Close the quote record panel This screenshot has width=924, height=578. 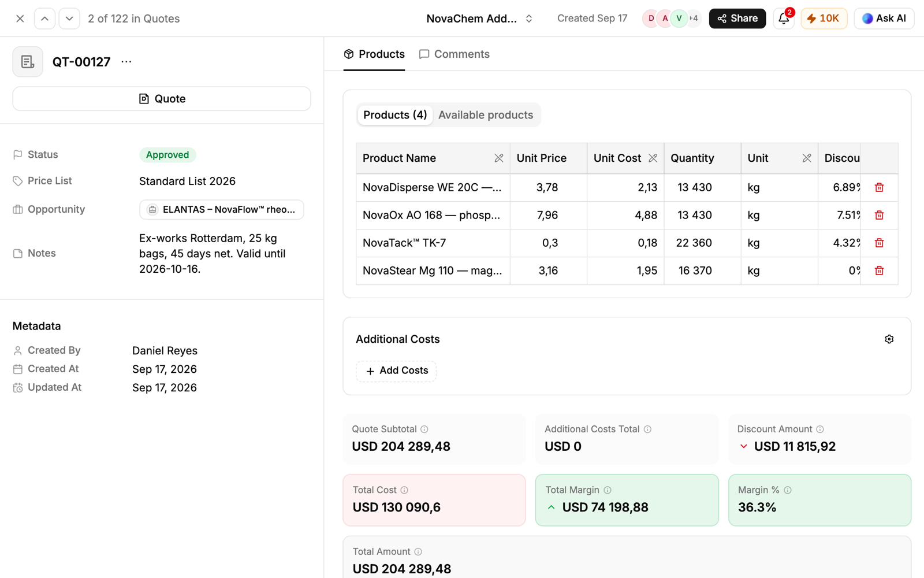click(x=20, y=18)
